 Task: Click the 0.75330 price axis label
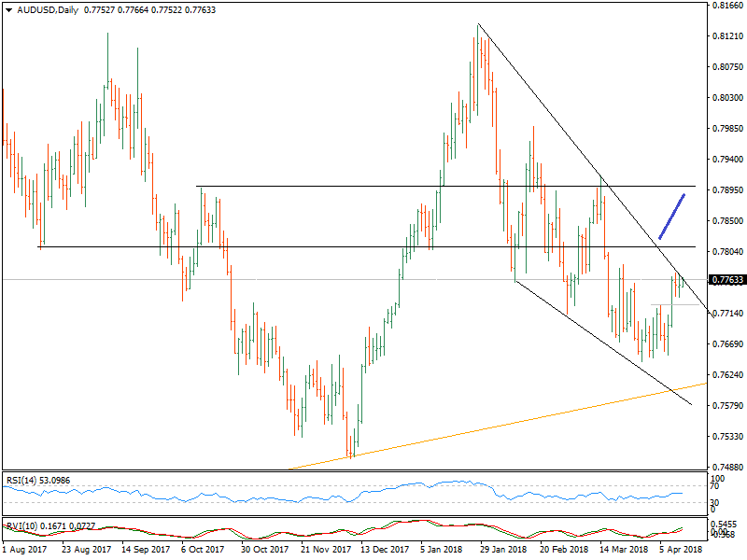726,437
